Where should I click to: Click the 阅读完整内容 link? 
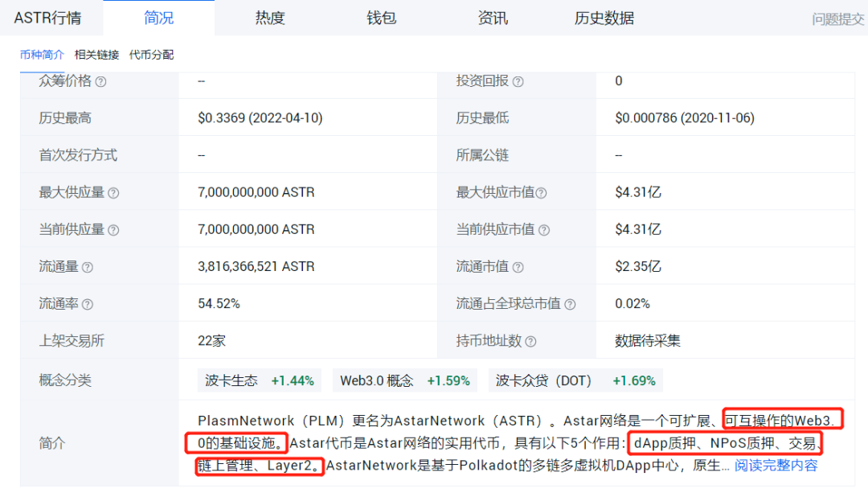(x=776, y=466)
